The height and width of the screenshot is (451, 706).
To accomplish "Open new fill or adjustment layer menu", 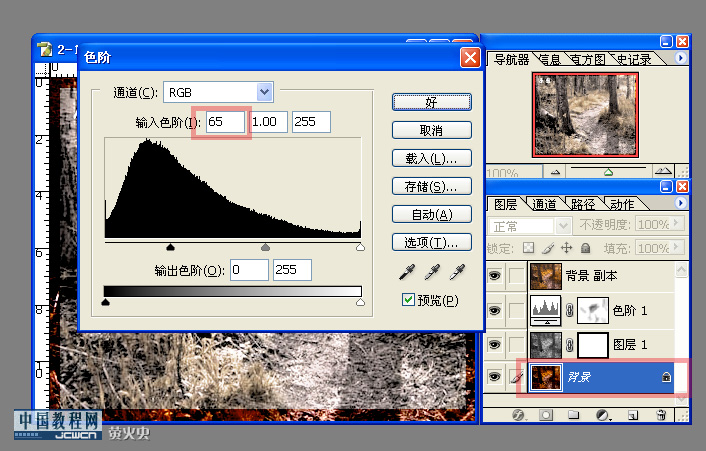I will [x=603, y=415].
